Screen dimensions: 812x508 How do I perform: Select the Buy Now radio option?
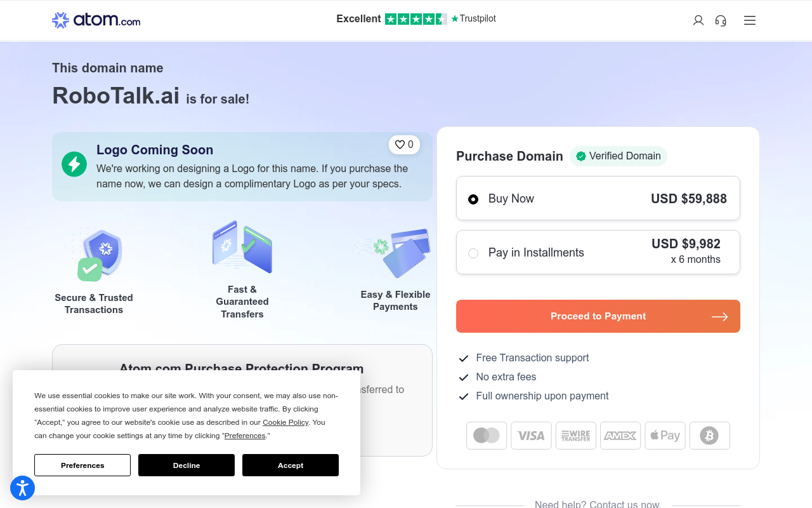coord(473,199)
